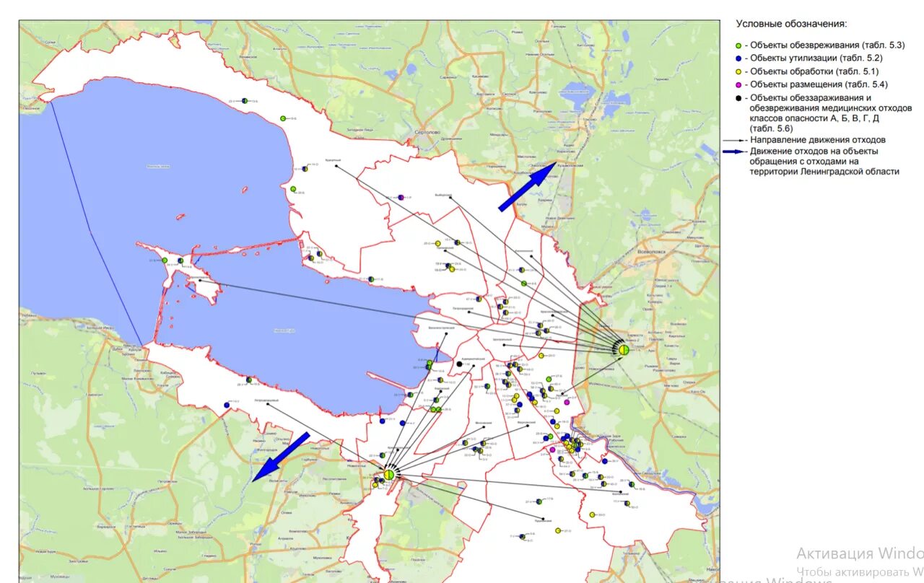Select the purple marker in the northern district
924x583 pixels.
pos(401,197)
